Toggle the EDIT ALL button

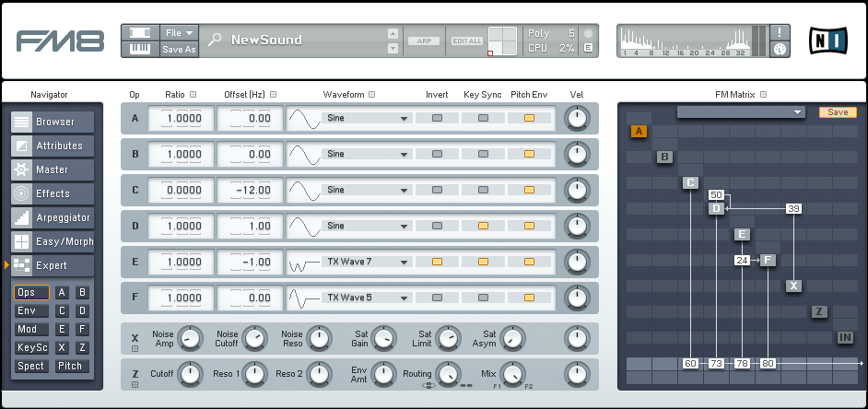[467, 41]
